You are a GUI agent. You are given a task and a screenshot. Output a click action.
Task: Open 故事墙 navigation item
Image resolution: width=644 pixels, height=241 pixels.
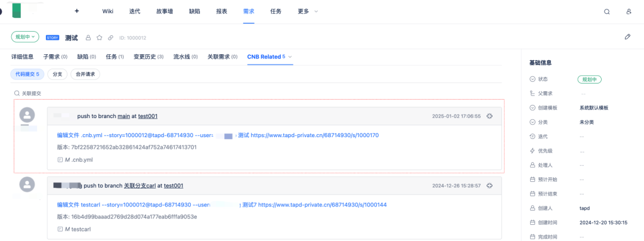[x=165, y=11]
